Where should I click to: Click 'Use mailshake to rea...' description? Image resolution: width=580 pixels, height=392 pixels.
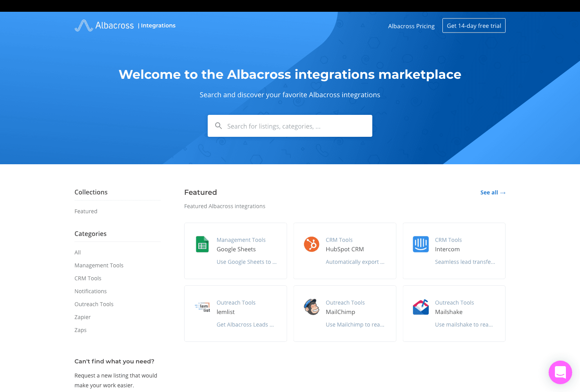pyautogui.click(x=464, y=325)
